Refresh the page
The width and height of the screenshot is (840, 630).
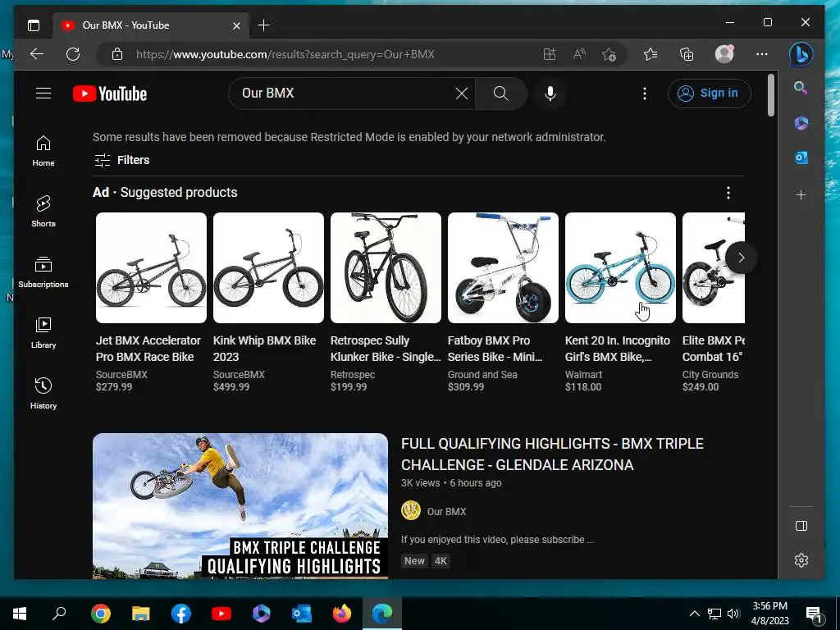point(73,54)
